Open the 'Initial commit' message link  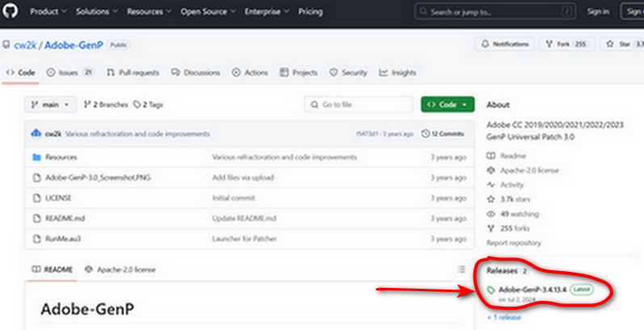pyautogui.click(x=234, y=198)
